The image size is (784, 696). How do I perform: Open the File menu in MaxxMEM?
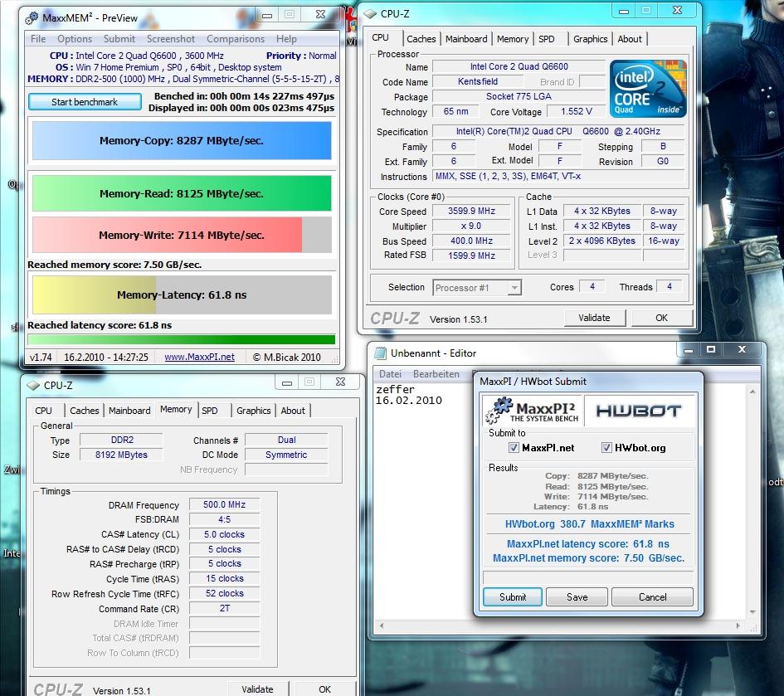coord(38,39)
